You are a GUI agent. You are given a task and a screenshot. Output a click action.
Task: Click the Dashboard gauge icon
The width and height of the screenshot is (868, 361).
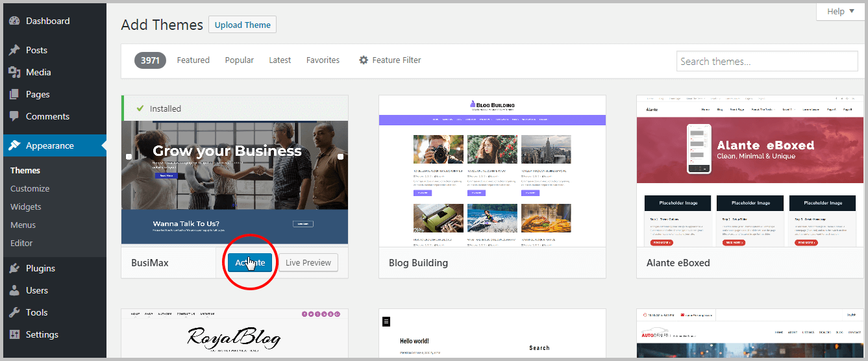coord(14,21)
